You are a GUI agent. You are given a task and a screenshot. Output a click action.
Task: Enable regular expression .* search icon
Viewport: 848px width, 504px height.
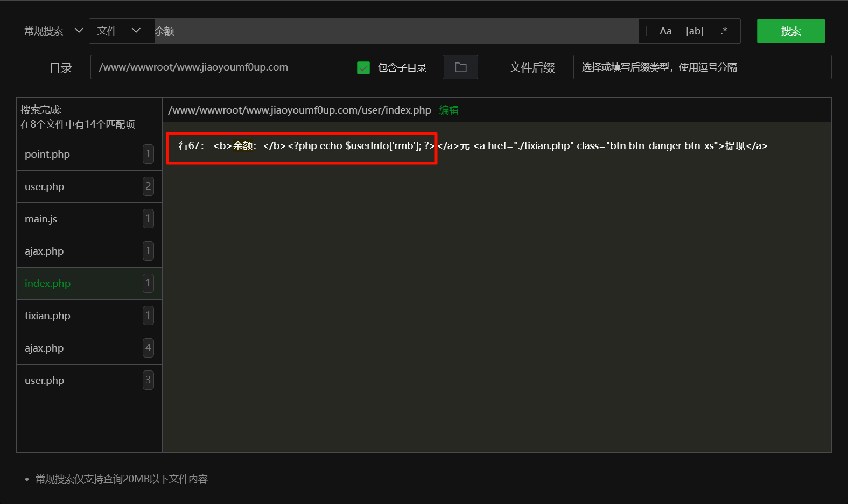[724, 31]
